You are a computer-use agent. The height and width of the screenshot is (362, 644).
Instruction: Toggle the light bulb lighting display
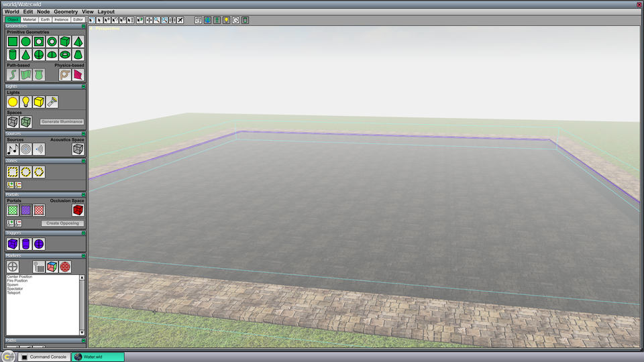(226, 20)
